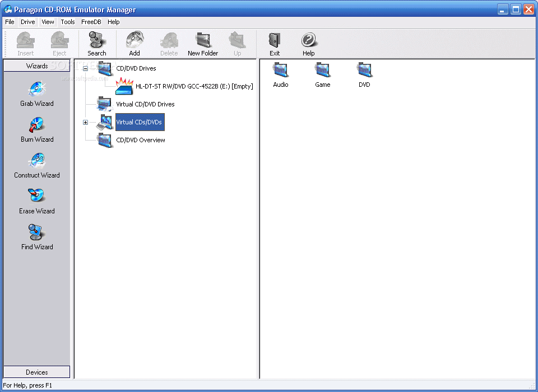Expand the Virtual CDs/DVDs node
Image resolution: width=538 pixels, height=392 pixels.
85,123
